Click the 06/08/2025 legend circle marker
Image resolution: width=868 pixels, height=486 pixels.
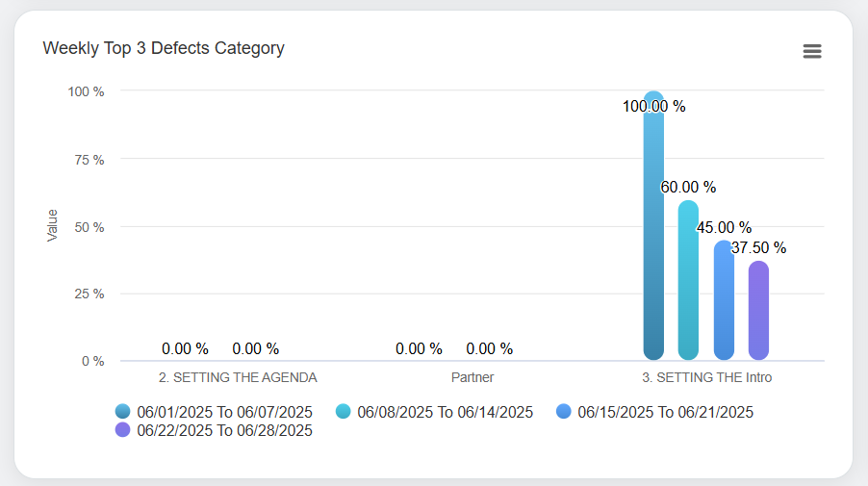pos(343,412)
